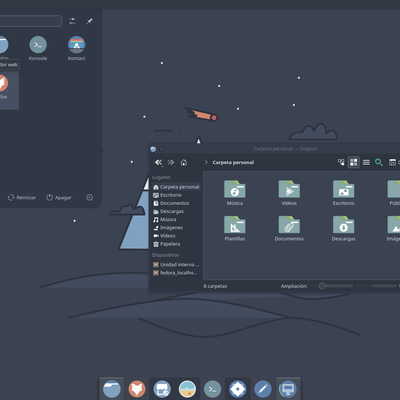Launch Konsole from the app launcher

(x=38, y=48)
